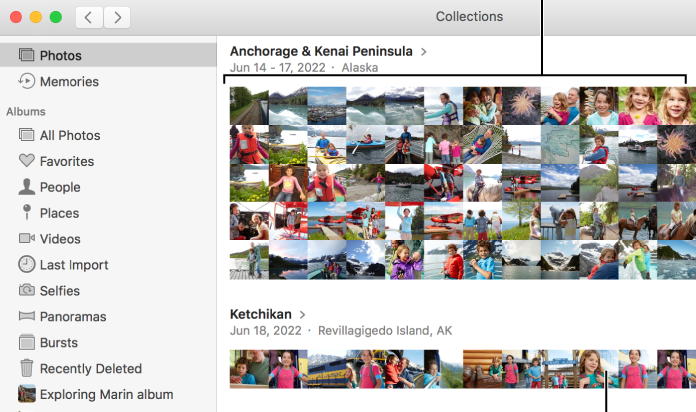The image size is (696, 412).
Task: Click the Photos library icon in sidebar
Action: point(26,55)
